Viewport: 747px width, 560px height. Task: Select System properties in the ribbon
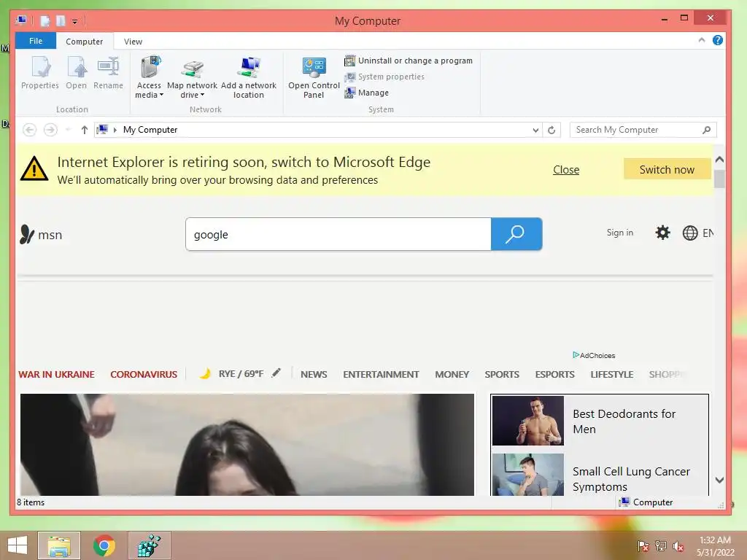pos(384,77)
